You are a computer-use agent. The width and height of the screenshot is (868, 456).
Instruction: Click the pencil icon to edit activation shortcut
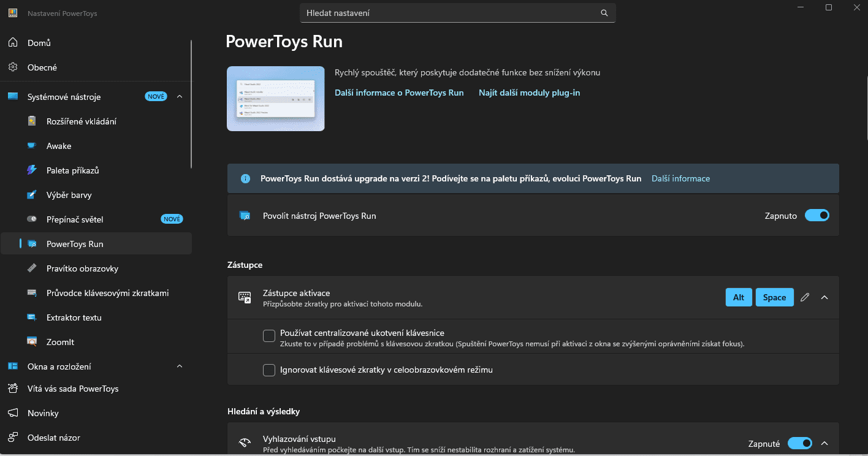click(805, 297)
